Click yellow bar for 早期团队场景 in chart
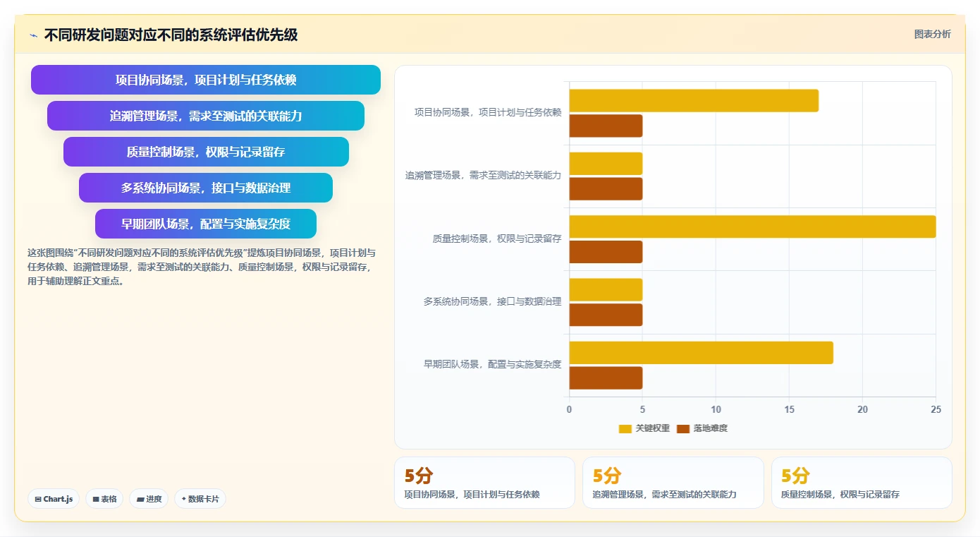980x537 pixels. pyautogui.click(x=702, y=353)
